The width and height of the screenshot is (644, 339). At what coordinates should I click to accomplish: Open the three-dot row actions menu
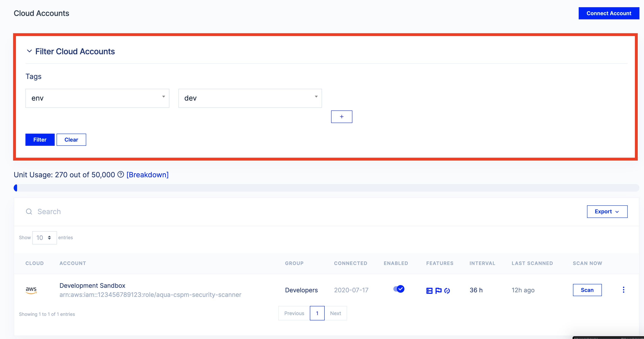coord(623,290)
